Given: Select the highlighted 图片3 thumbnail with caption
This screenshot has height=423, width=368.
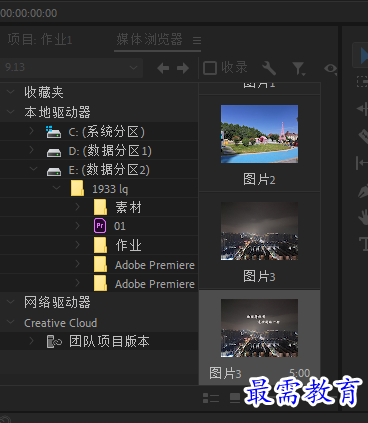Looking at the screenshot, I should click(x=259, y=328).
